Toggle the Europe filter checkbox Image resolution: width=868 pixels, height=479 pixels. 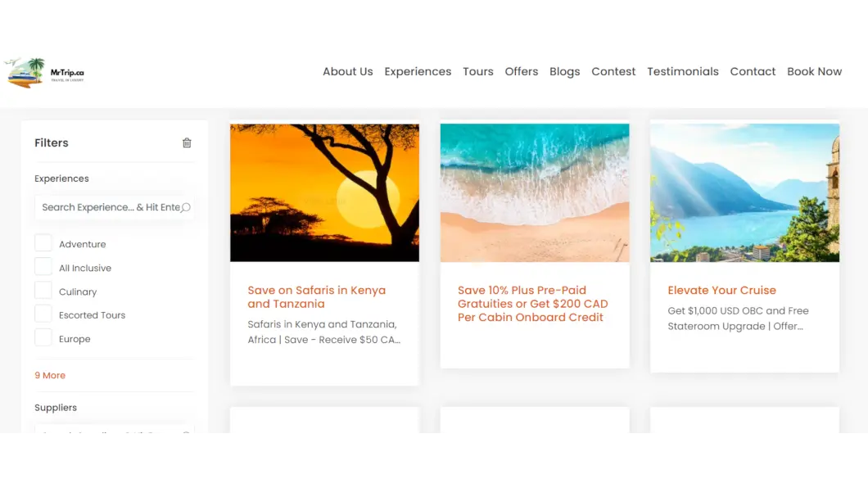coord(43,338)
